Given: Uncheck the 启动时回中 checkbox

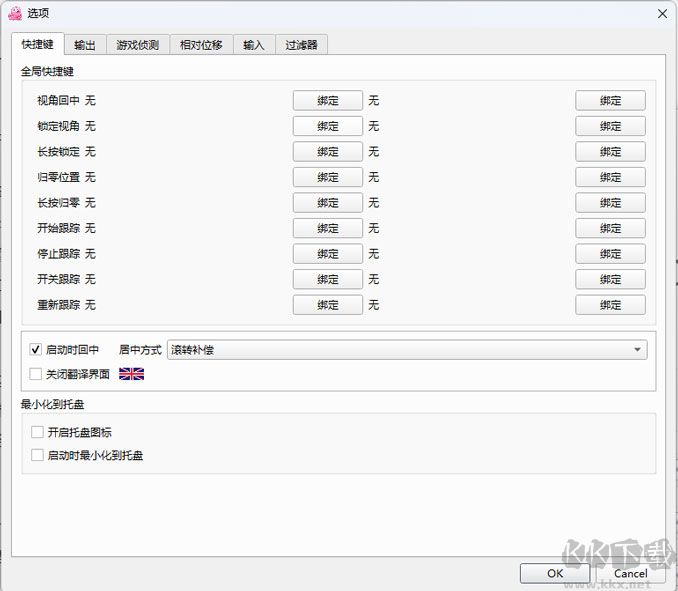Looking at the screenshot, I should (x=35, y=349).
